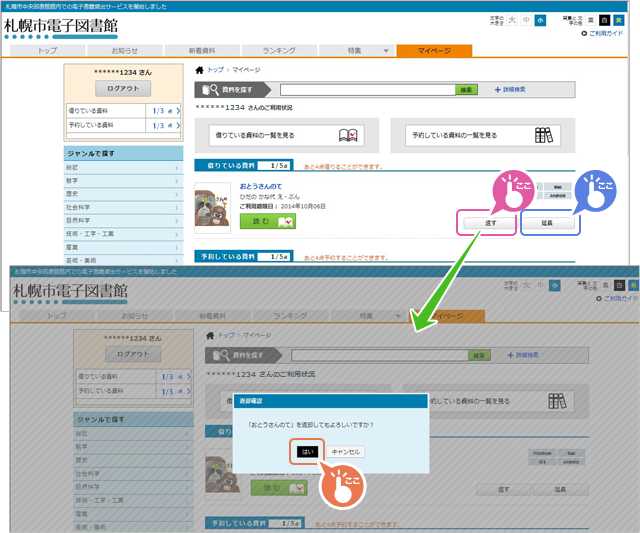This screenshot has width=640, height=533.
Task: Click the dimmed ランキング tab in lower page
Action: 290,316
